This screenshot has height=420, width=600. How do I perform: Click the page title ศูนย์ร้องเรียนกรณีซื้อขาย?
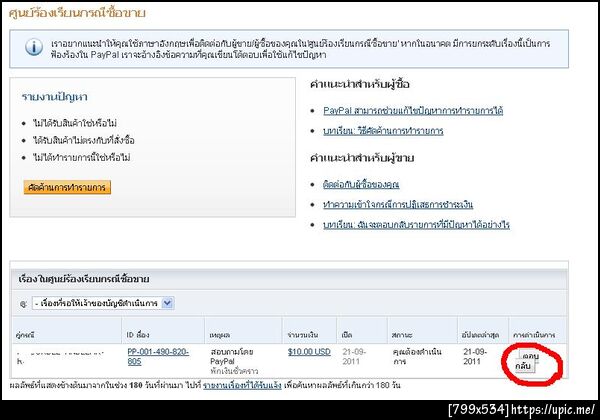point(77,13)
